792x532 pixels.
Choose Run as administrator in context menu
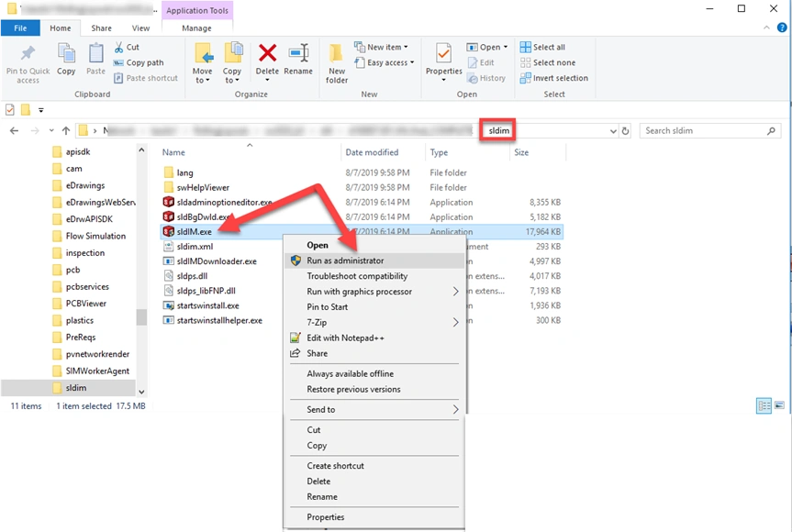point(374,260)
